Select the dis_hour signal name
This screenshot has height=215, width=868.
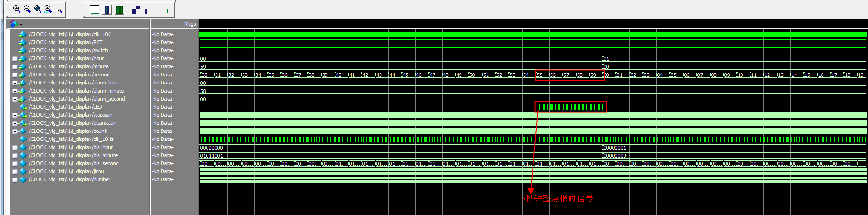71,147
